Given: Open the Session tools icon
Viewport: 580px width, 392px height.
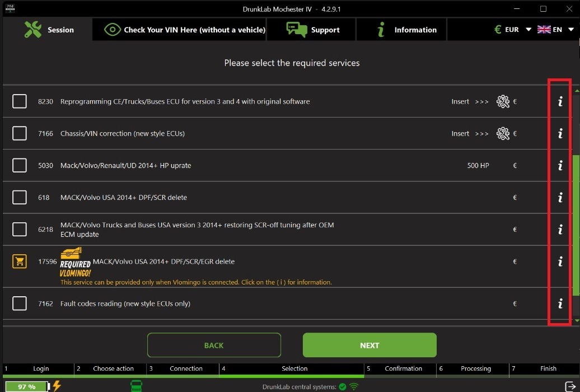Looking at the screenshot, I should tap(34, 29).
